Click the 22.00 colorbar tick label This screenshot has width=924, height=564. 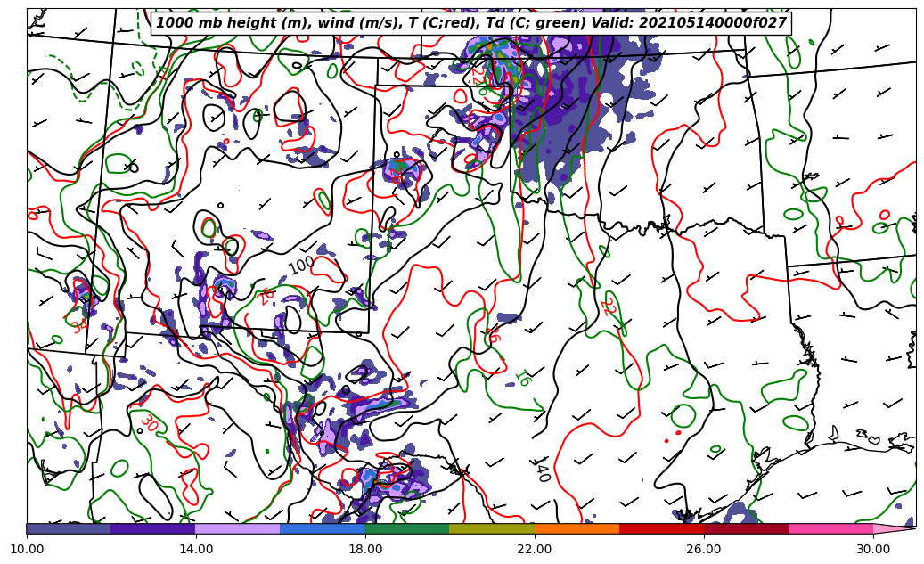[x=535, y=549]
